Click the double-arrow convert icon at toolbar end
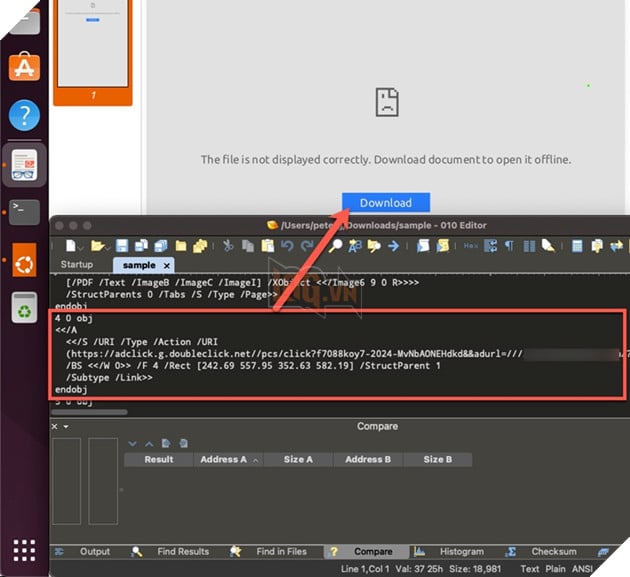The image size is (630, 577). click(x=616, y=246)
